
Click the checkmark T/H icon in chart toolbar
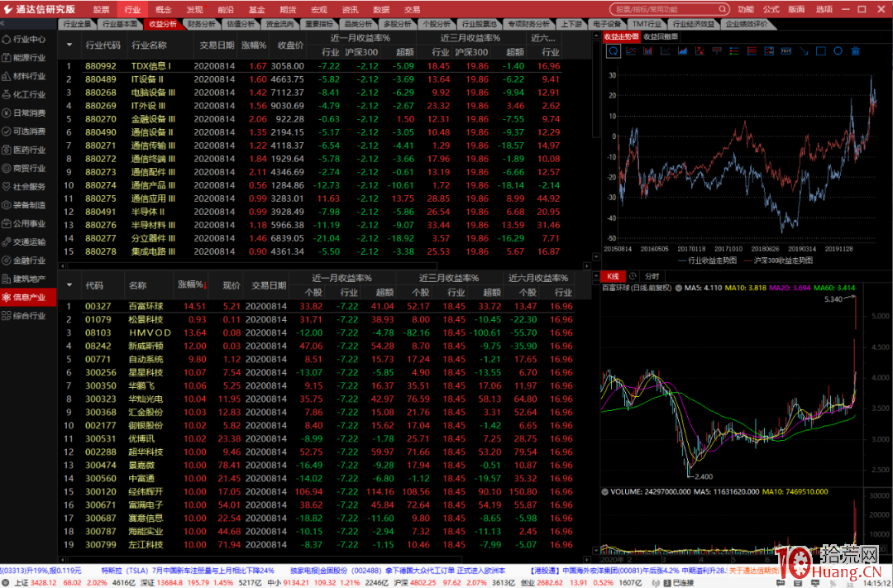pyautogui.click(x=769, y=51)
